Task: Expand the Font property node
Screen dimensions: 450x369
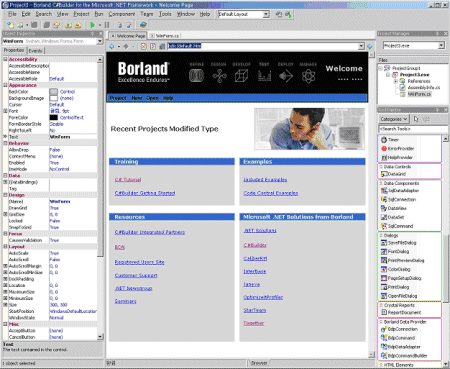Action: 5,111
